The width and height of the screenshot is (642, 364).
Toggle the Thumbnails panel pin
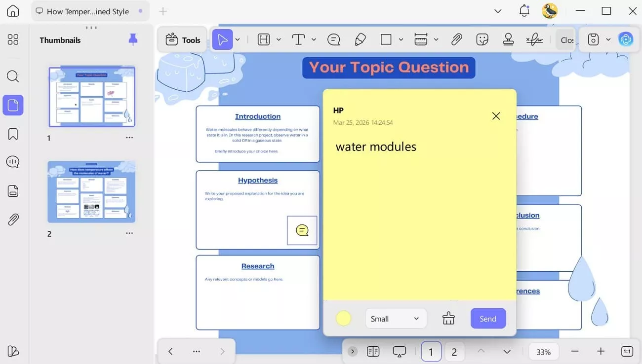[132, 39]
